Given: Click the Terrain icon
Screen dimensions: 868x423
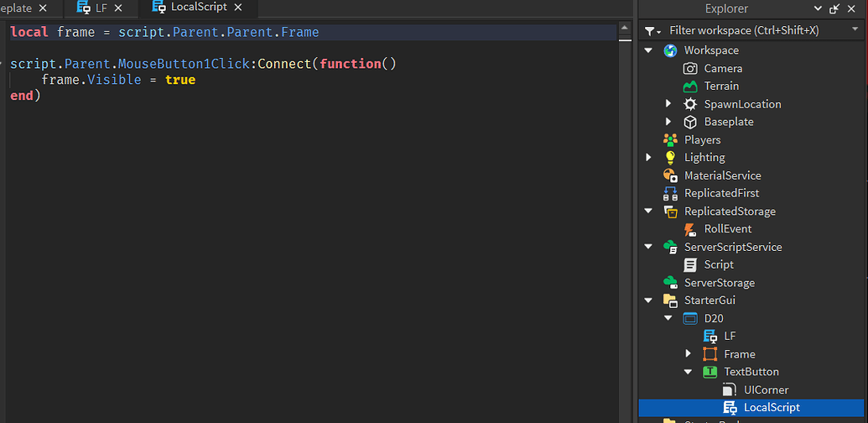Looking at the screenshot, I should pyautogui.click(x=690, y=86).
